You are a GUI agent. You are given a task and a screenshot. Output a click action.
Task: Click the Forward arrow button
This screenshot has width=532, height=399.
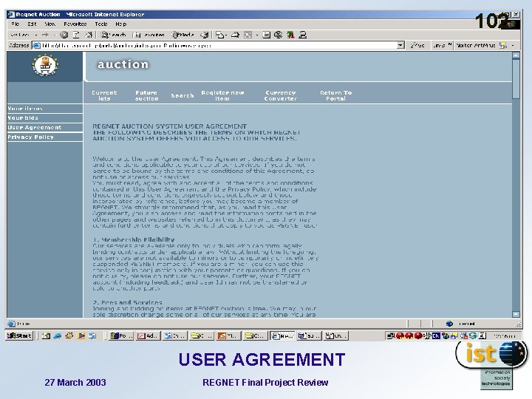click(45, 35)
